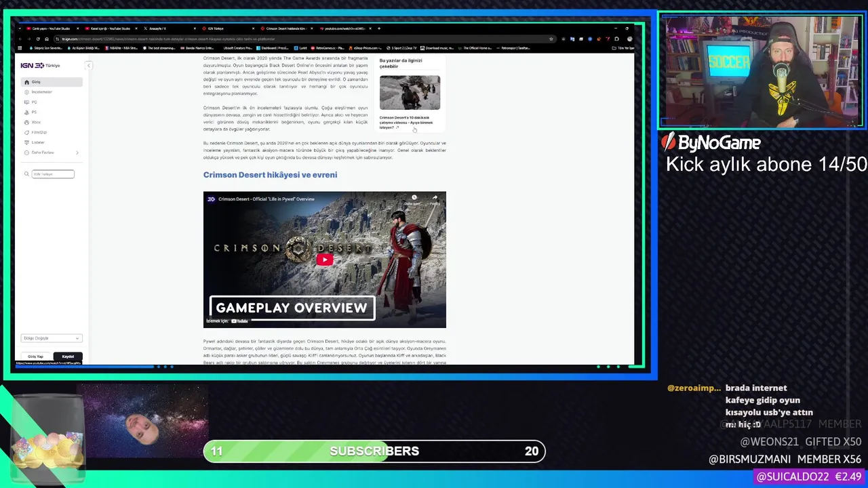This screenshot has height=488, width=868.
Task: Click the browser reload button
Action: [38, 39]
